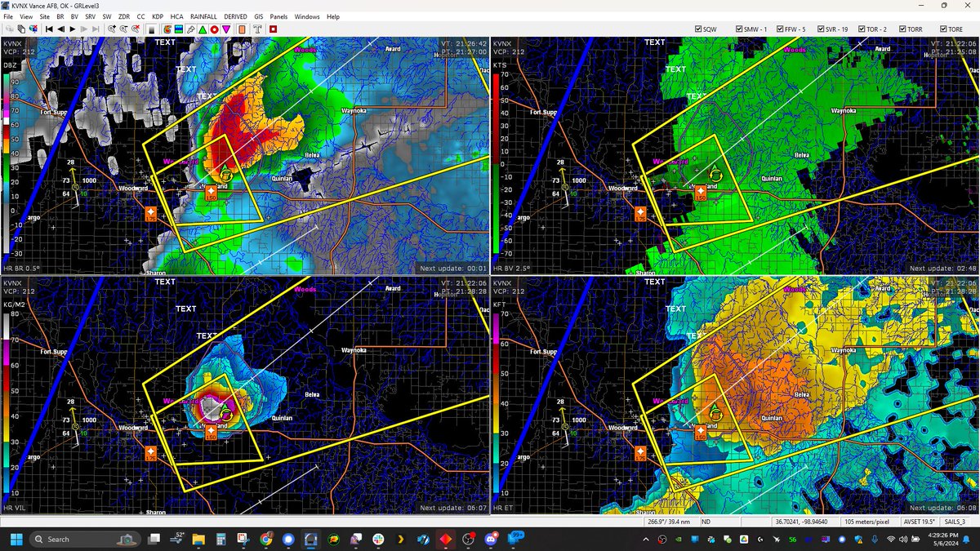The image size is (980, 551).
Task: Play the radar animation loop
Action: click(73, 29)
